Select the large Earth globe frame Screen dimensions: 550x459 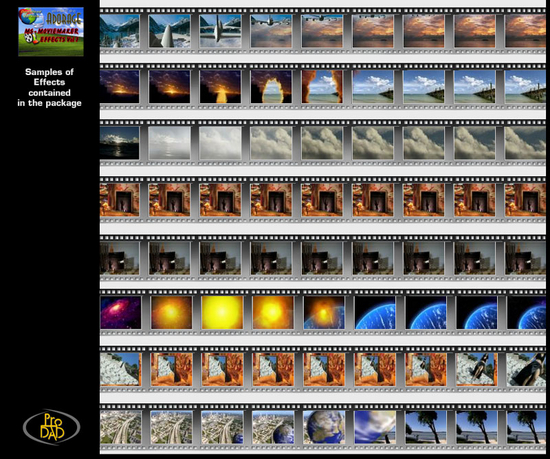click(324, 427)
